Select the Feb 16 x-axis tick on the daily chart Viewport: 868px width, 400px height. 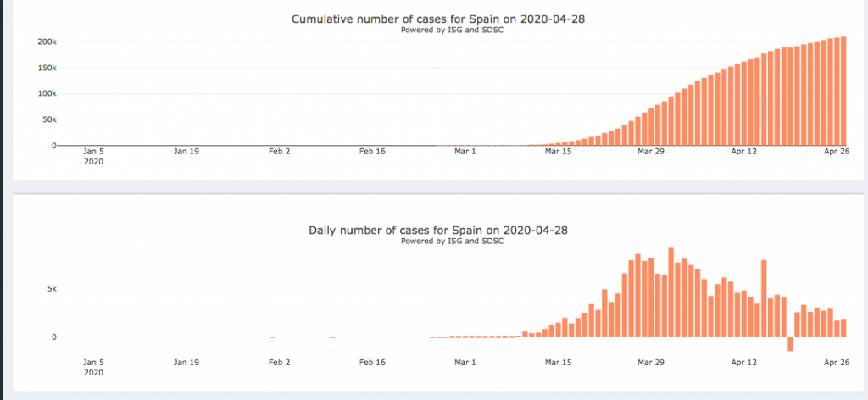point(372,362)
